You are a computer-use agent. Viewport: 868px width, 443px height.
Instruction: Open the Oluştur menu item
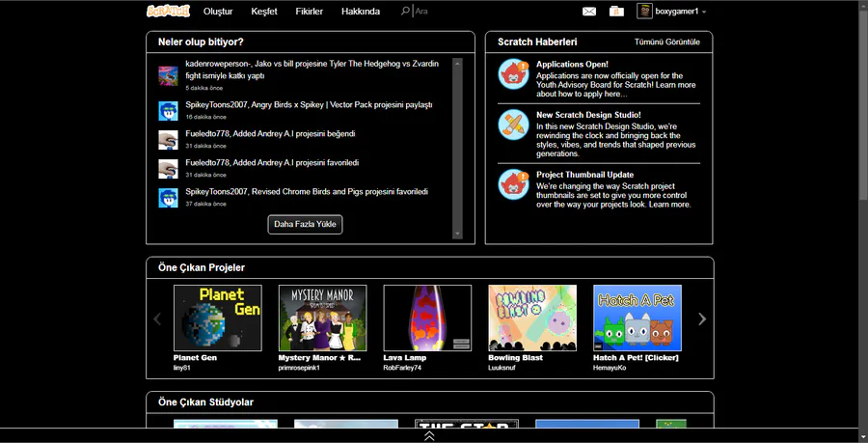click(218, 11)
